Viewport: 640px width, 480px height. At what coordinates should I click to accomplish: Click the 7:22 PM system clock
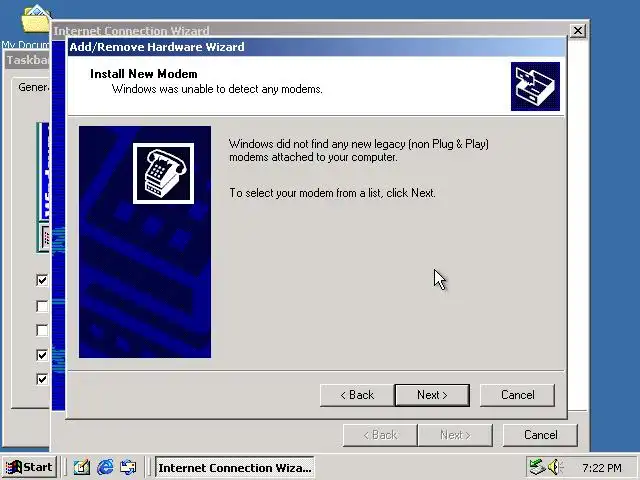pyautogui.click(x=602, y=468)
